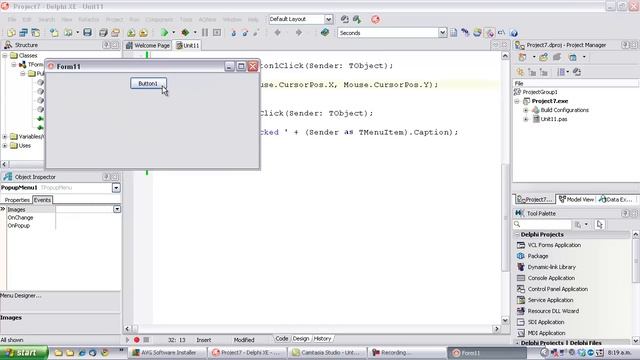Expand the Uses node in Structure

click(5, 146)
